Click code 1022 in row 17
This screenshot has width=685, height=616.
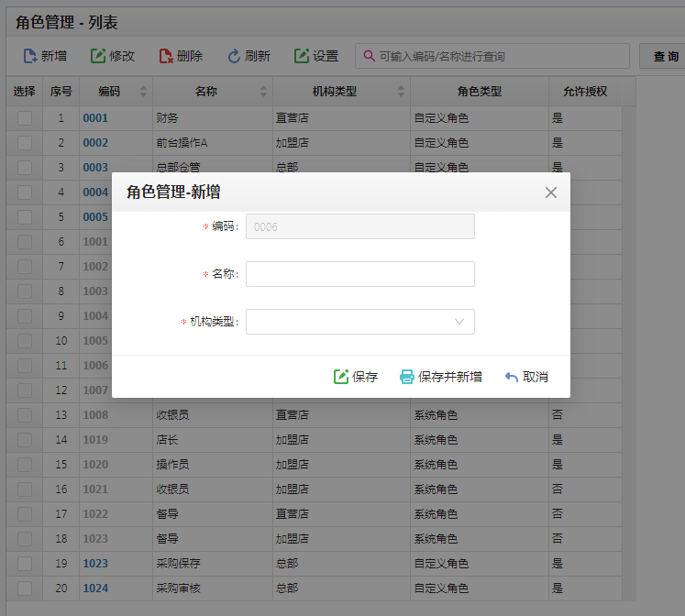tap(95, 514)
